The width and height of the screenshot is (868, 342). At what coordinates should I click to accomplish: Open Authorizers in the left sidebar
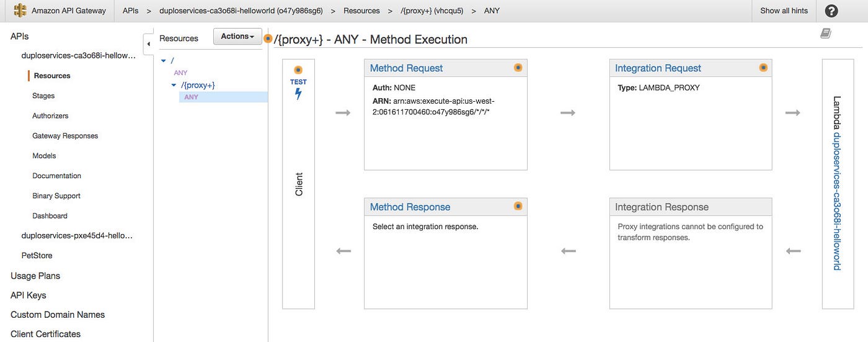click(50, 115)
